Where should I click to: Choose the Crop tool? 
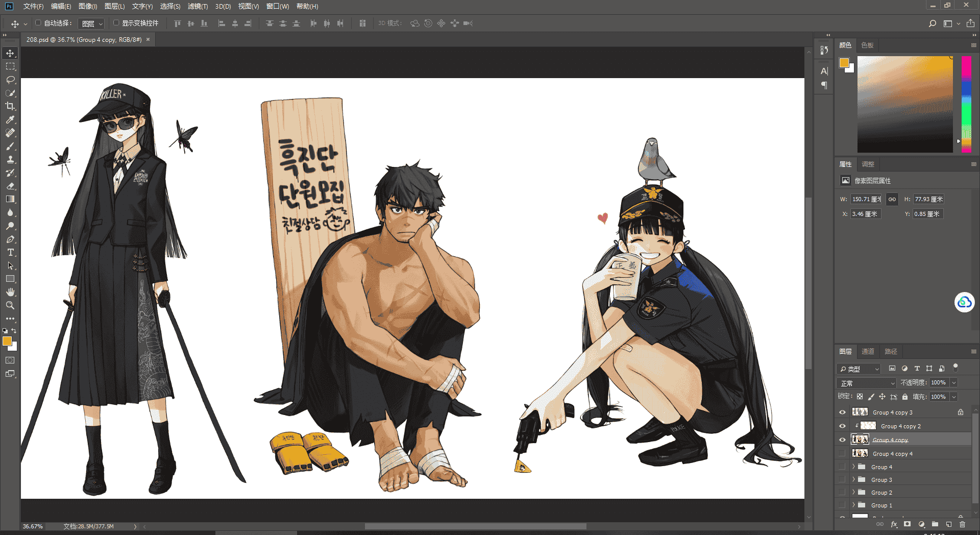(10, 106)
